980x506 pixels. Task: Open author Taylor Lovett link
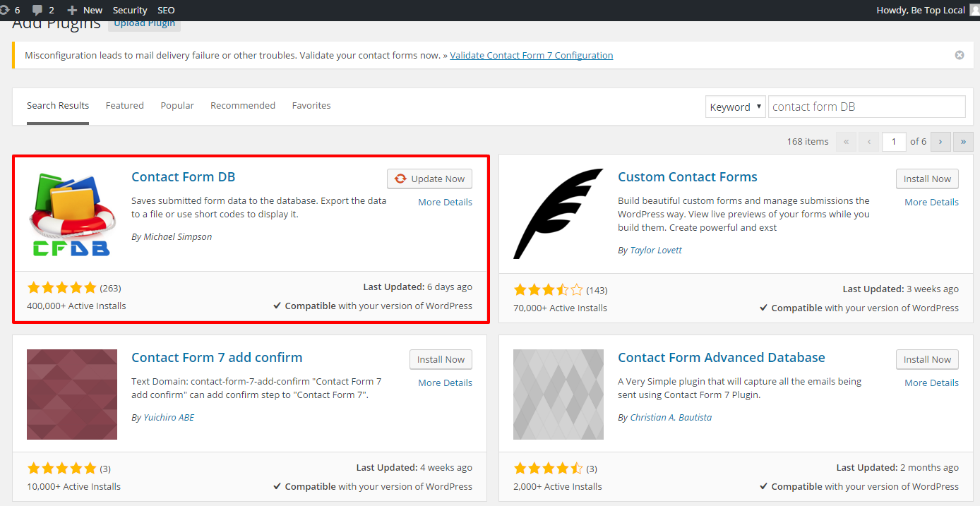656,251
